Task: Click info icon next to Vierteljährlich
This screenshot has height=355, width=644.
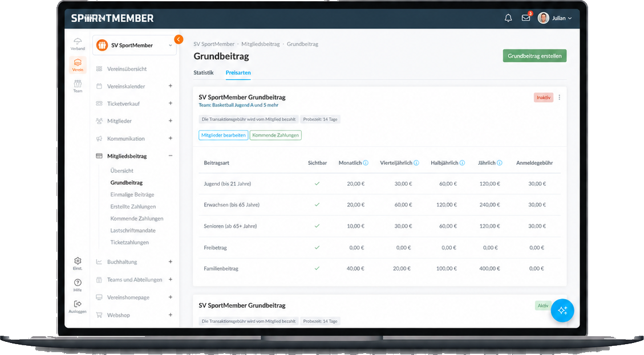Action: coord(416,163)
